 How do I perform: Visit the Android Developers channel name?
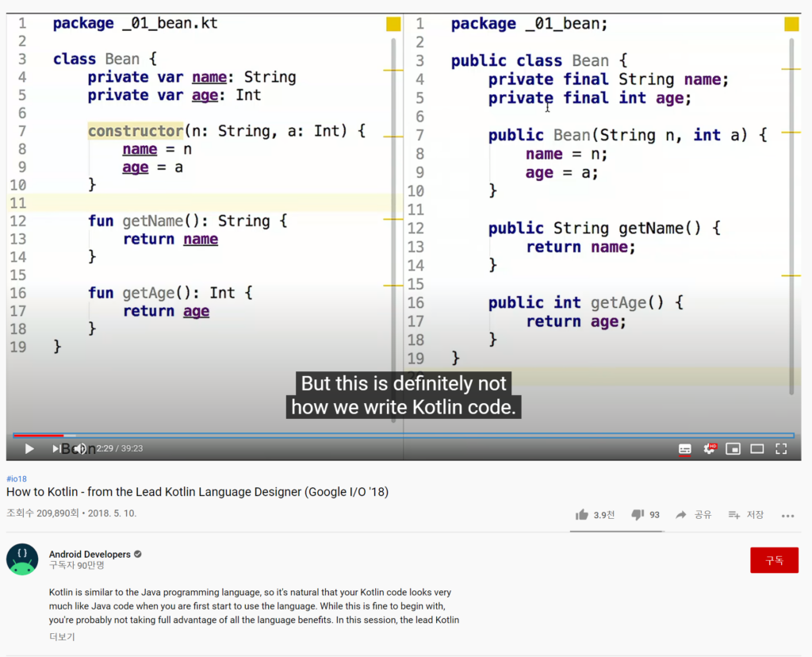(89, 554)
